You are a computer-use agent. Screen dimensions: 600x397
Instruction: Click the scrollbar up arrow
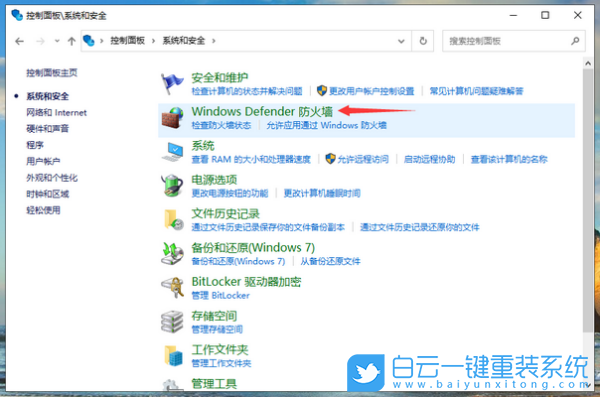588,63
